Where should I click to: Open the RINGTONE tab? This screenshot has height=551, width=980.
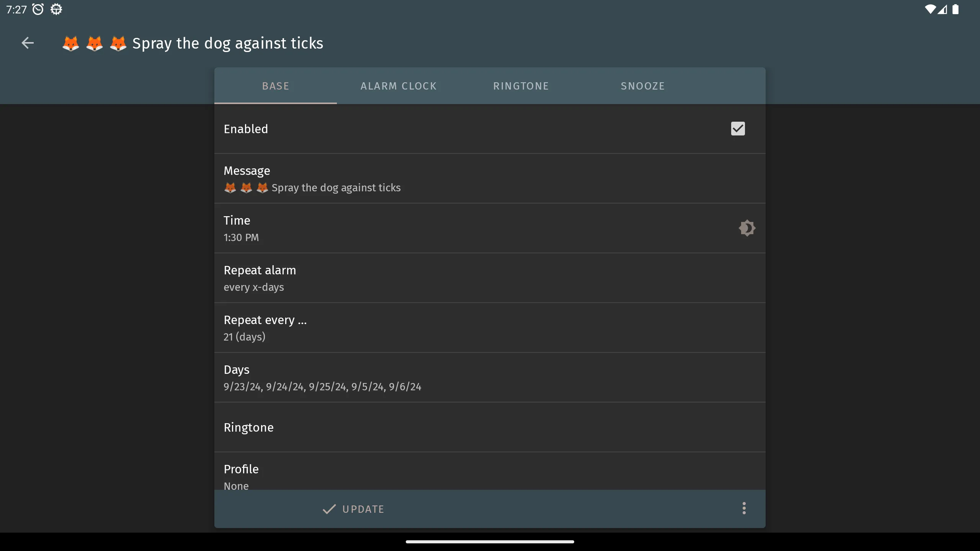521,86
